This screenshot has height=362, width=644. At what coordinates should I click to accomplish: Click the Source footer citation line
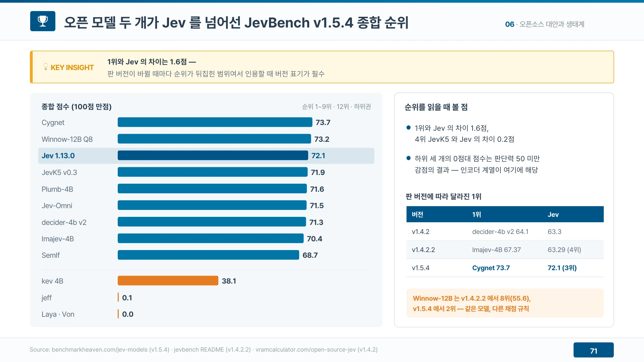pyautogui.click(x=204, y=350)
